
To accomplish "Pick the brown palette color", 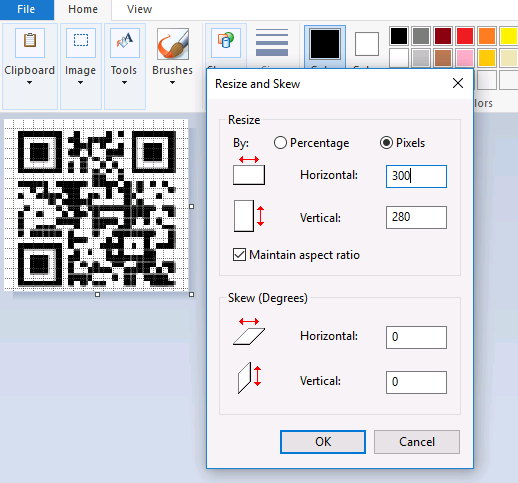I will [443, 58].
